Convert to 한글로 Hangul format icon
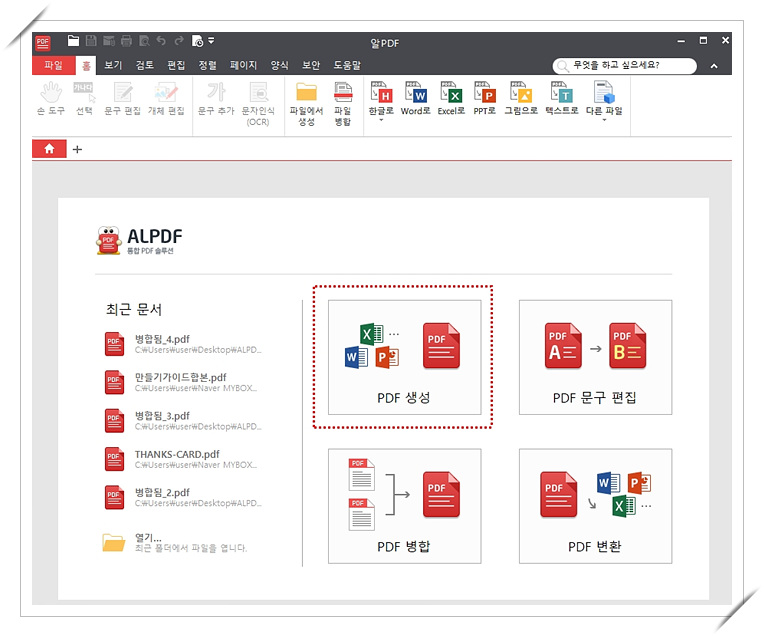This screenshot has width=764, height=637. tap(381, 99)
